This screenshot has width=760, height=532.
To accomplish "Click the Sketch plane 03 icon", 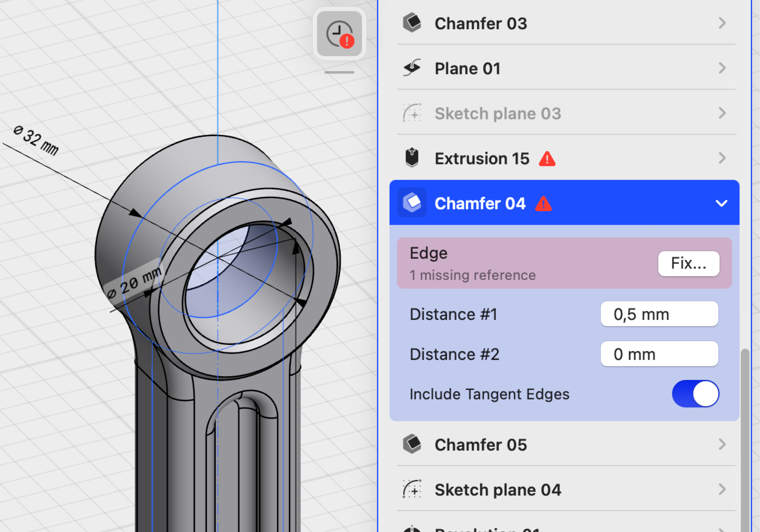I will (x=412, y=113).
